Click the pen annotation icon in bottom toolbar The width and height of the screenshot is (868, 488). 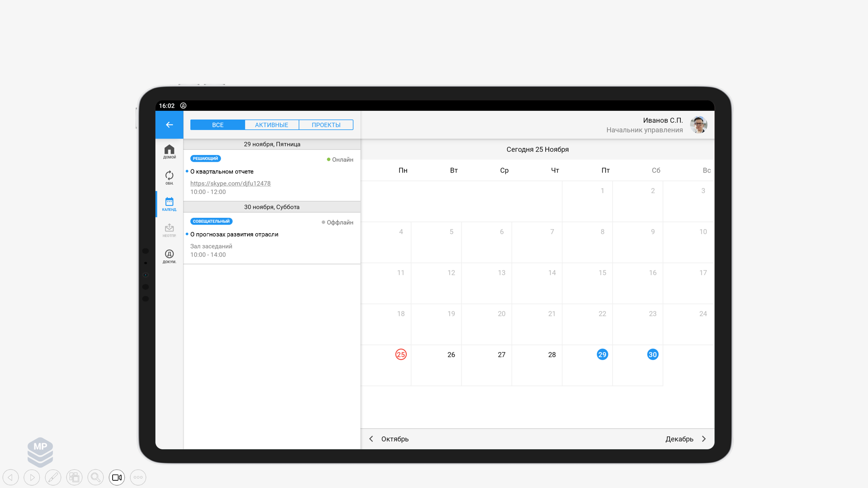tap(53, 477)
